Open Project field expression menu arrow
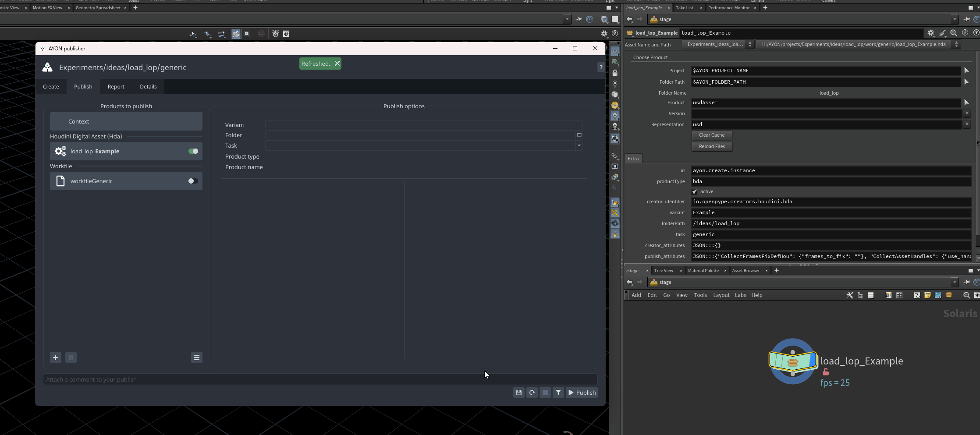 (966, 71)
